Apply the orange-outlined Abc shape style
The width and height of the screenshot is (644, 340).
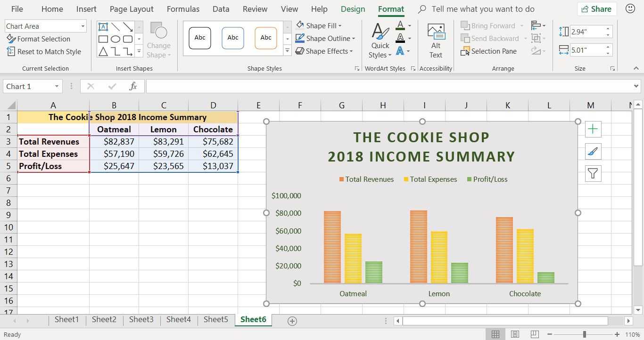click(x=266, y=38)
